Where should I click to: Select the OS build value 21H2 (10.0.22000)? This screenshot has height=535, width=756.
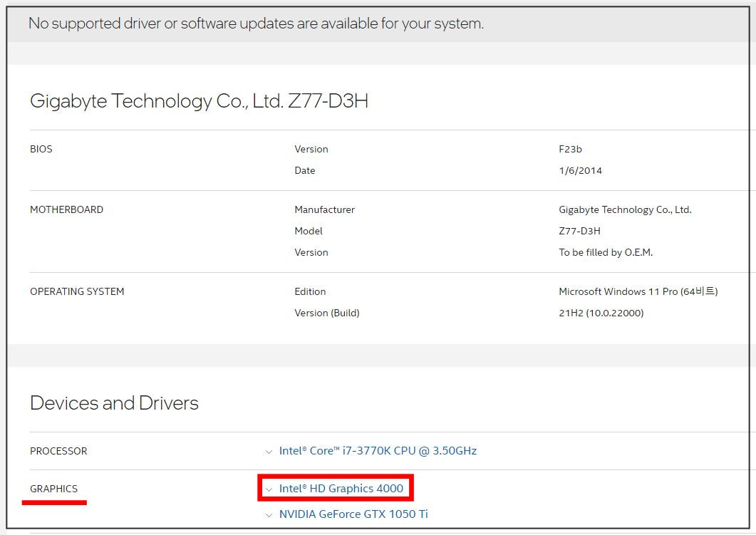[x=601, y=313]
